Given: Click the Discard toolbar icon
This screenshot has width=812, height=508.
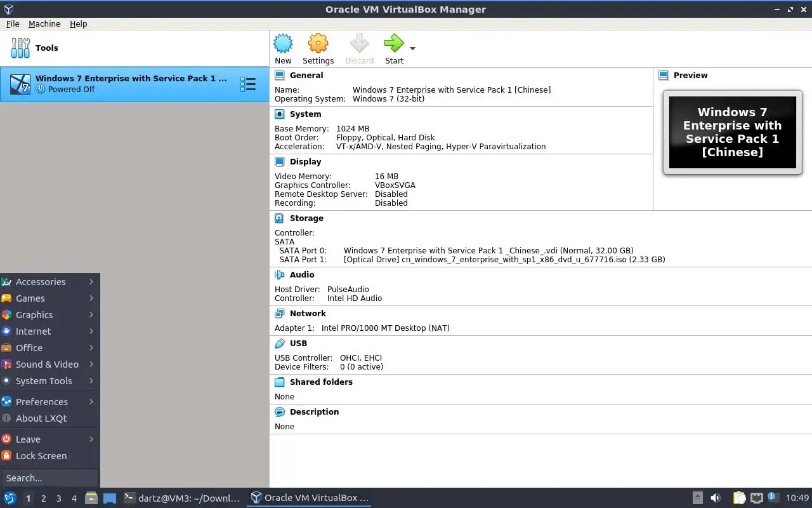Looking at the screenshot, I should coord(359,44).
